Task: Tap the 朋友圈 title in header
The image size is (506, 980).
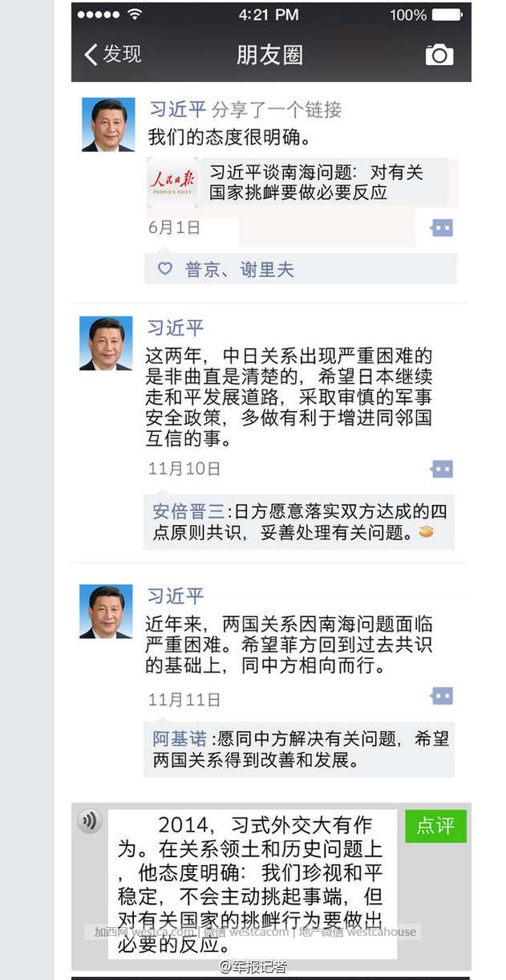Action: click(270, 55)
